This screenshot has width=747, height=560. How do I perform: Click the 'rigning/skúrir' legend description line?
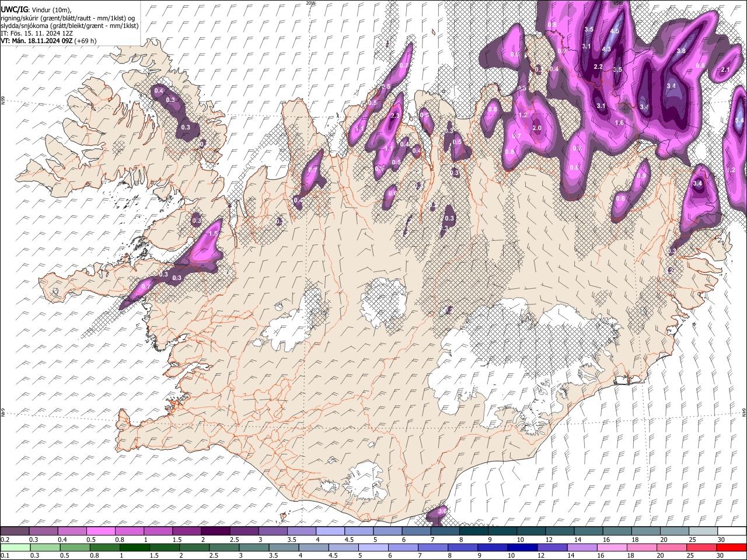coord(68,17)
